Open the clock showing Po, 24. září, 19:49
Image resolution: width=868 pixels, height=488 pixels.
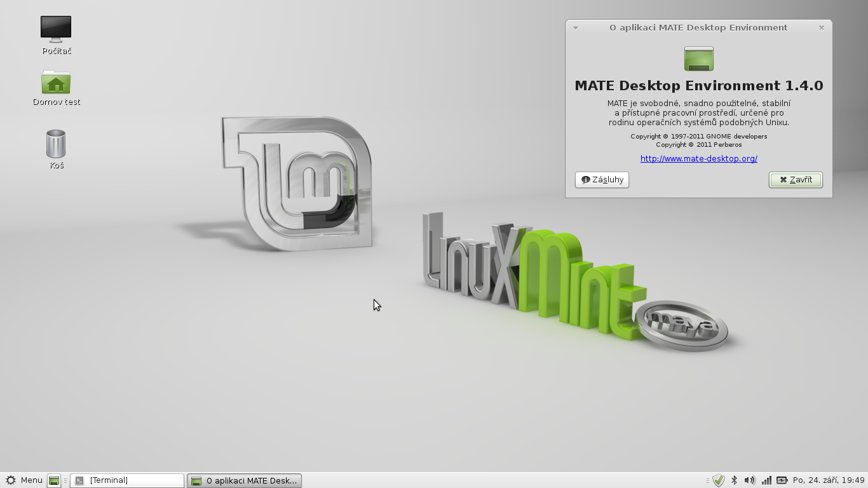tap(829, 480)
